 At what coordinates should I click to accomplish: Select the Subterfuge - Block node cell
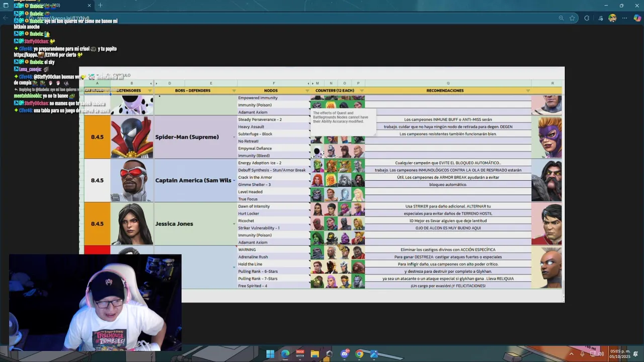[274, 134]
